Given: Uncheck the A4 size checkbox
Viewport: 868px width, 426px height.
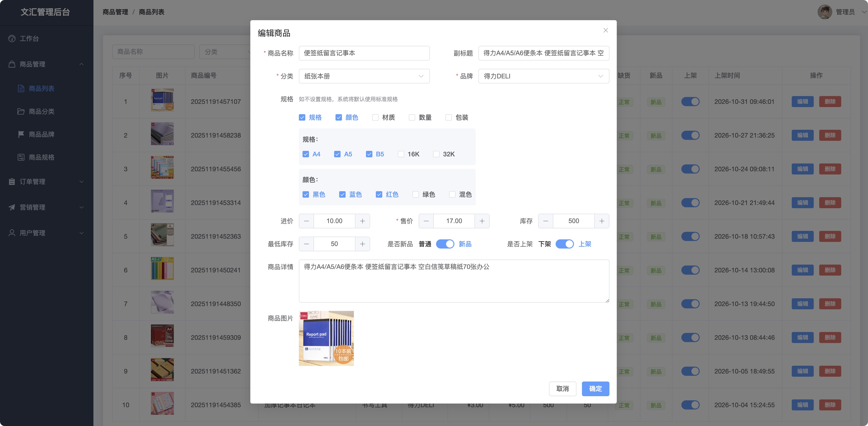Looking at the screenshot, I should click(306, 154).
